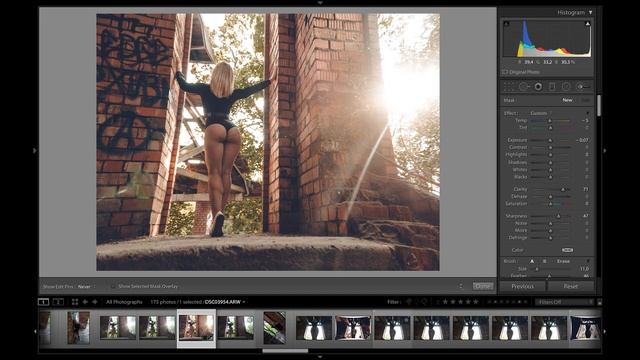Select Brush B in Brush section
This screenshot has height=360, width=640.
click(544, 261)
